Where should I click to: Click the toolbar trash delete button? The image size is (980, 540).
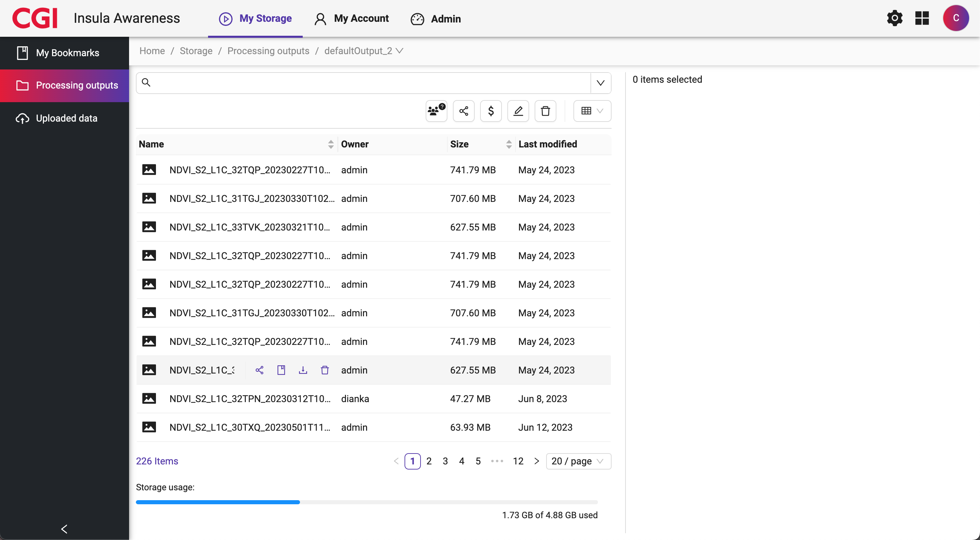(x=546, y=111)
